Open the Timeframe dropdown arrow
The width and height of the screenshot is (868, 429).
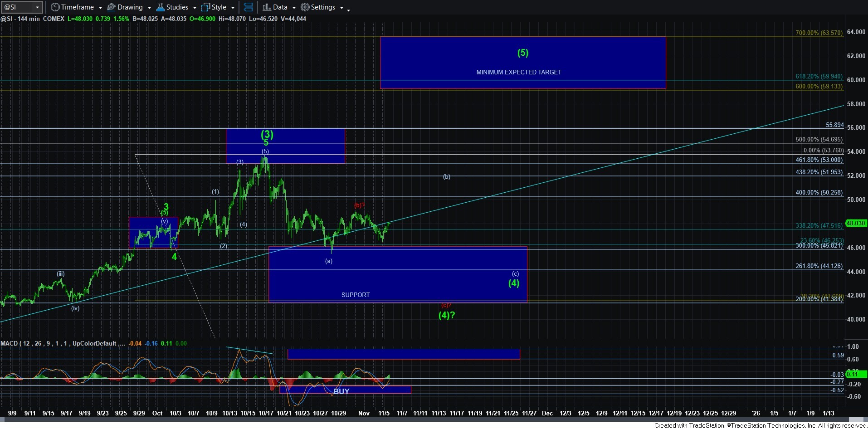click(100, 8)
